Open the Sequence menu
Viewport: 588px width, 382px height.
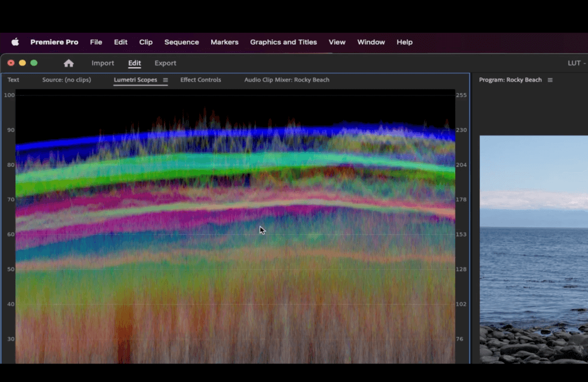click(181, 42)
